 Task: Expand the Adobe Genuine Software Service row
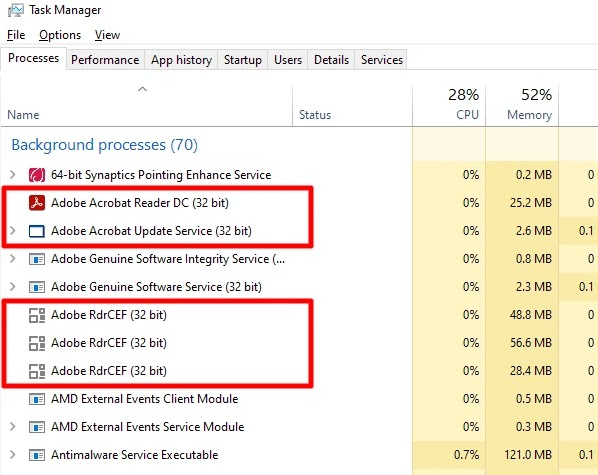(x=13, y=287)
